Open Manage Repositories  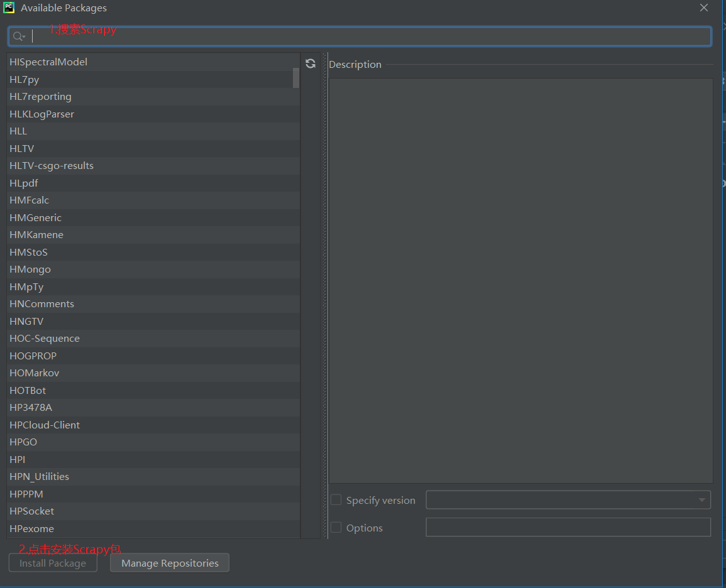pos(170,563)
